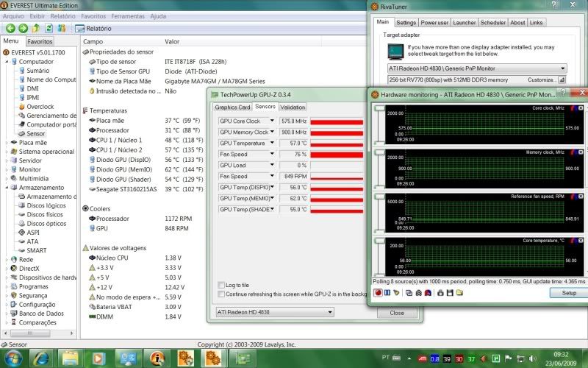Click the Memory clock graph vertical slider handle
Image resolution: width=588 pixels, height=368 pixels.
click(x=379, y=152)
